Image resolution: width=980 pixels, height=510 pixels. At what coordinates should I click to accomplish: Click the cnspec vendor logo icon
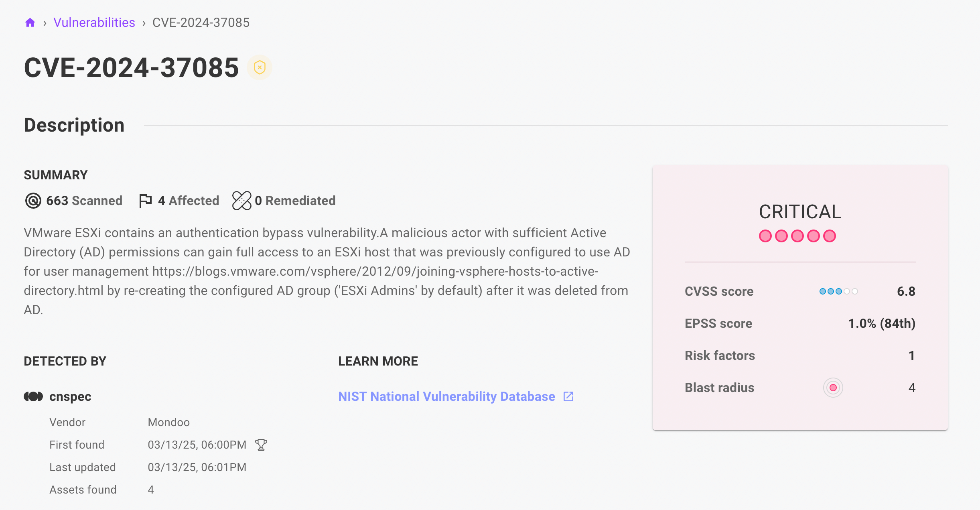tap(33, 396)
